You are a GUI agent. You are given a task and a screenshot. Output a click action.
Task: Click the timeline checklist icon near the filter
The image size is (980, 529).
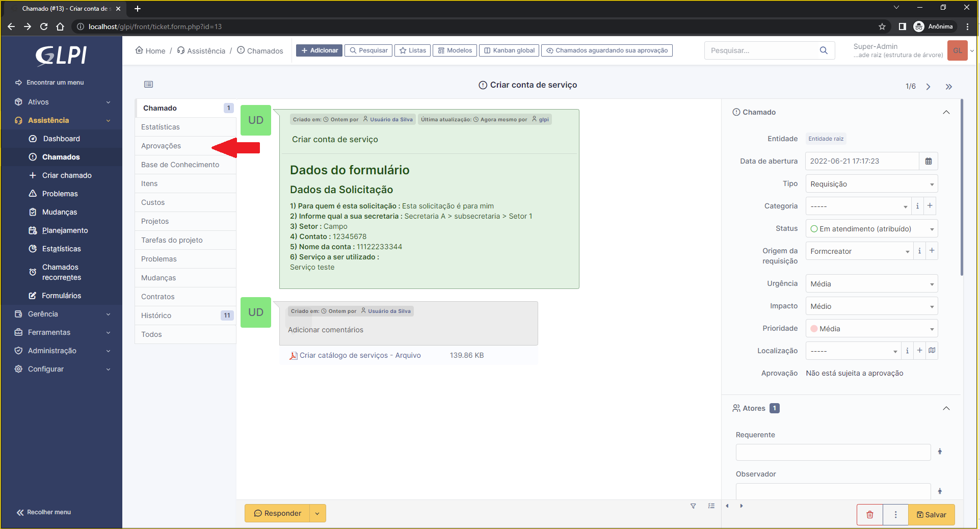[x=711, y=506]
